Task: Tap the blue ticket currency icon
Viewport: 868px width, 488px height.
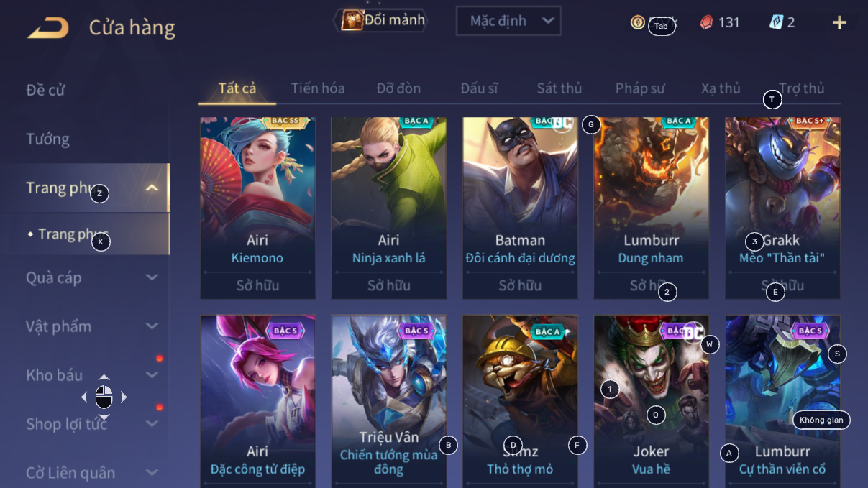Action: click(x=776, y=22)
